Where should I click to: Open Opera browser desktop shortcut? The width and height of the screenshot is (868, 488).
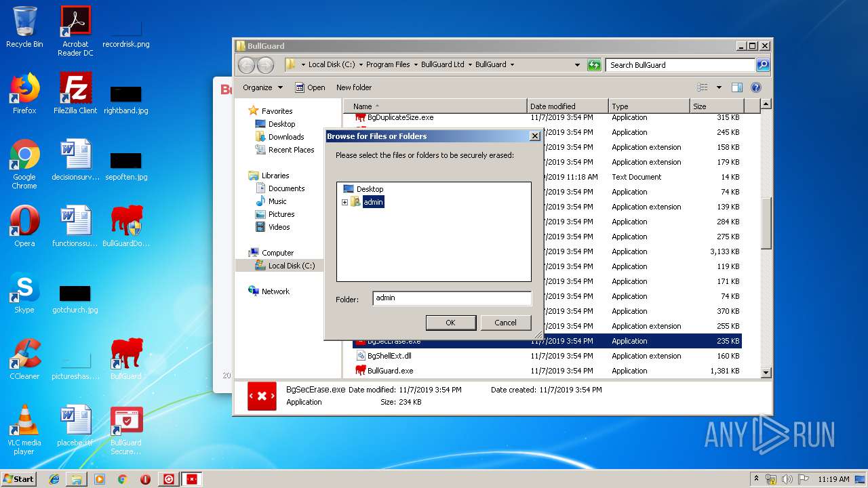coord(24,226)
